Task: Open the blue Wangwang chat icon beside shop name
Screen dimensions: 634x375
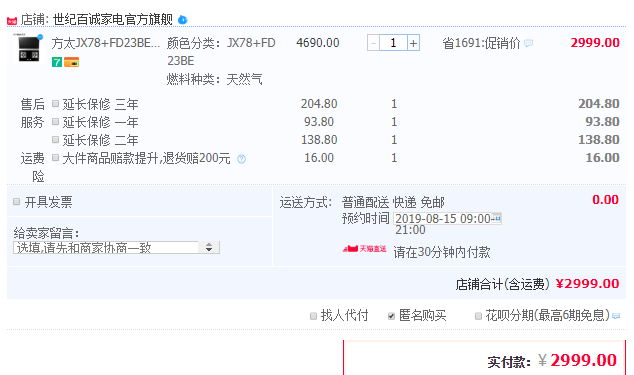Action: (183, 19)
